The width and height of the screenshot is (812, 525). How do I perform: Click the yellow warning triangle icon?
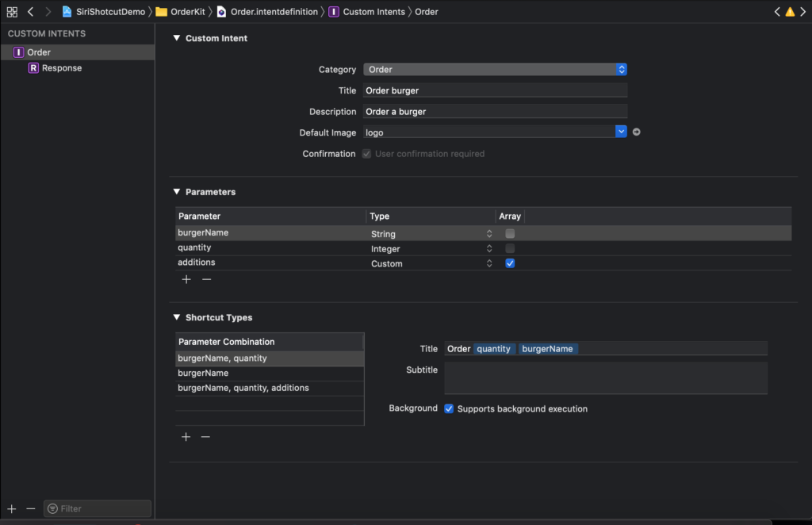tap(790, 11)
